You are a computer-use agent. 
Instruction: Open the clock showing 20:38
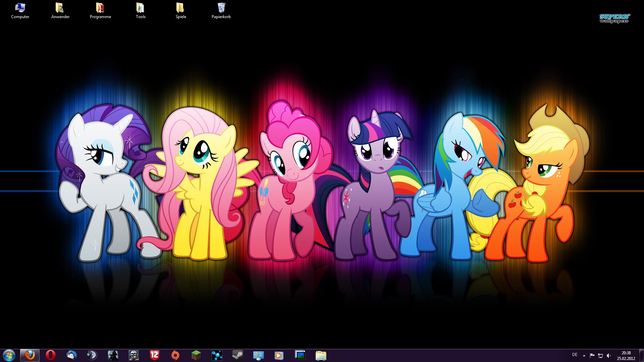[x=626, y=356]
